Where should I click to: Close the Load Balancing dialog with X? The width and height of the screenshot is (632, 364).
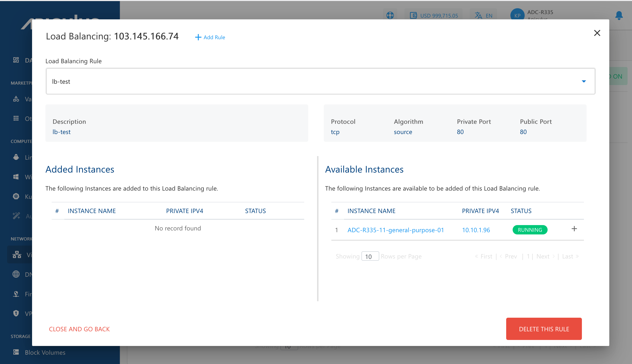point(597,33)
